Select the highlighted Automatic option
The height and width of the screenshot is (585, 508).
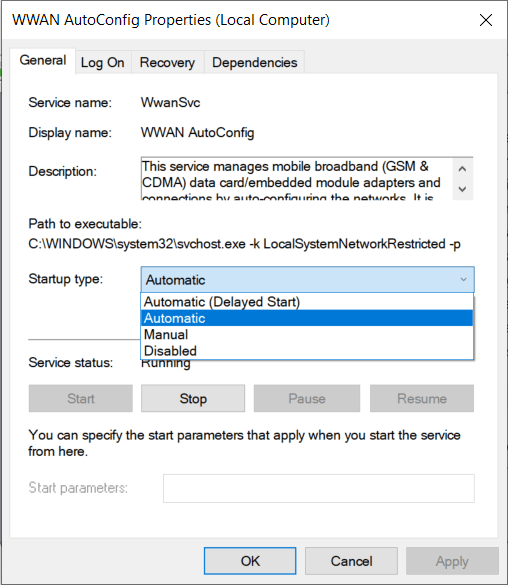pos(307,318)
